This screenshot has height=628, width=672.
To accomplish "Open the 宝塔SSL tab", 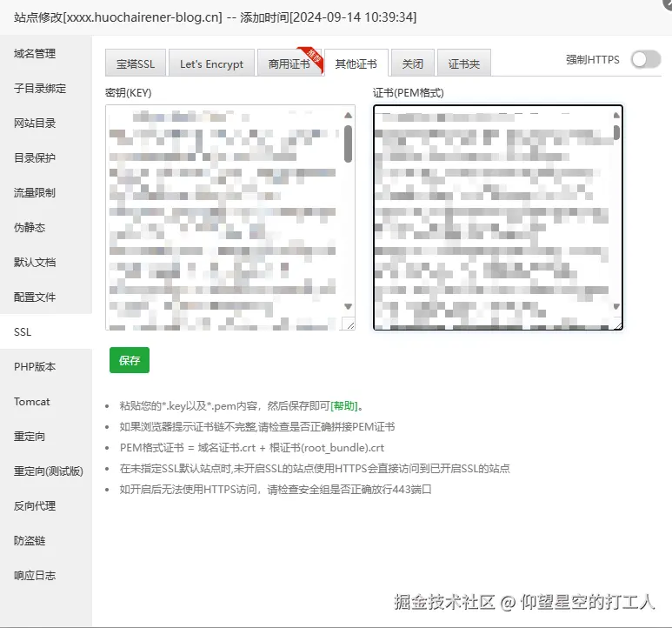I will 136,63.
